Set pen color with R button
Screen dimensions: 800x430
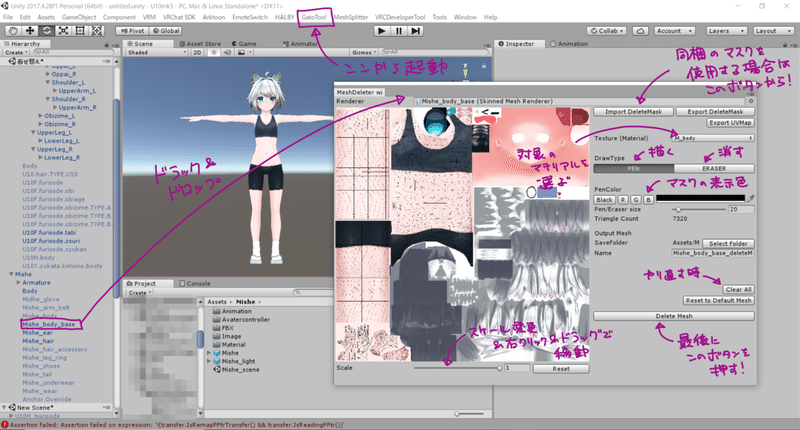(x=623, y=199)
